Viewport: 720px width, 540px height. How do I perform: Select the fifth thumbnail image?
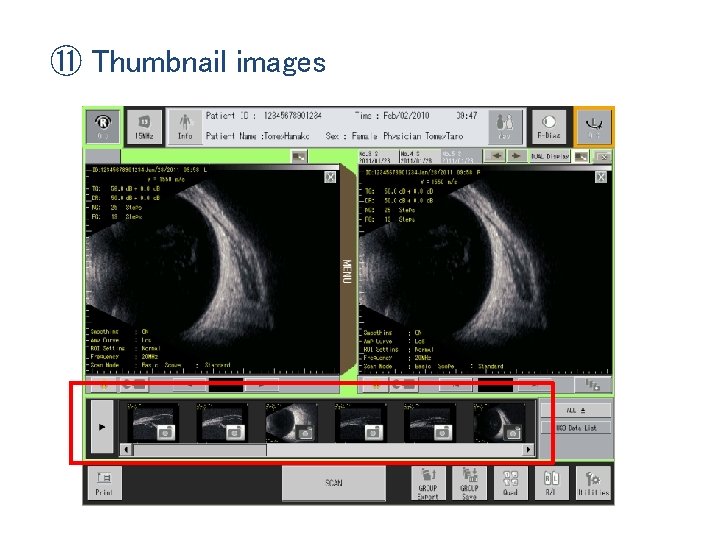[428, 423]
